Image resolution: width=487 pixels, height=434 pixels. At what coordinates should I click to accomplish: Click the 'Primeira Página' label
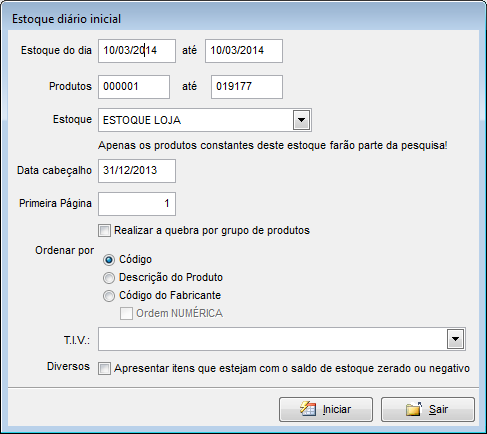coord(55,203)
